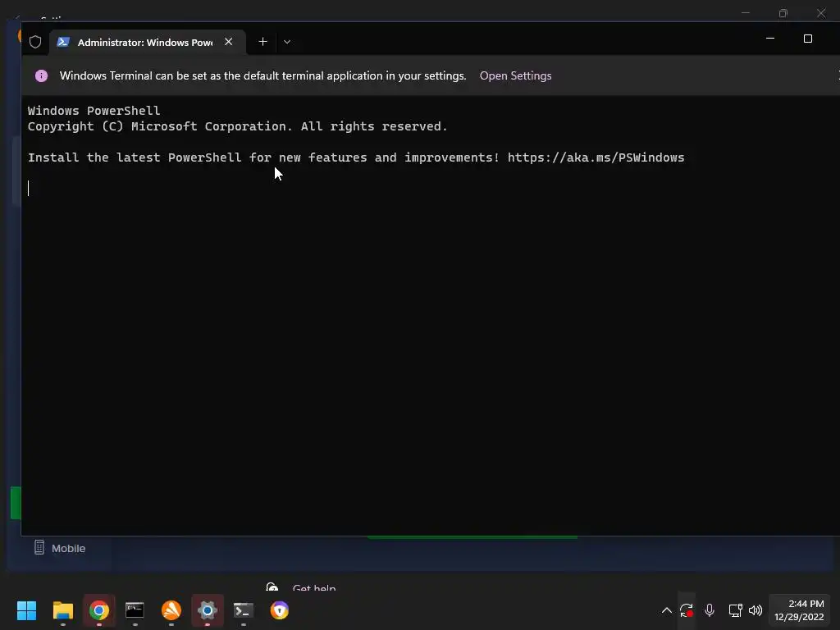Screen dimensions: 840x630
Task: Click Get help link in background window
Action: (x=314, y=588)
